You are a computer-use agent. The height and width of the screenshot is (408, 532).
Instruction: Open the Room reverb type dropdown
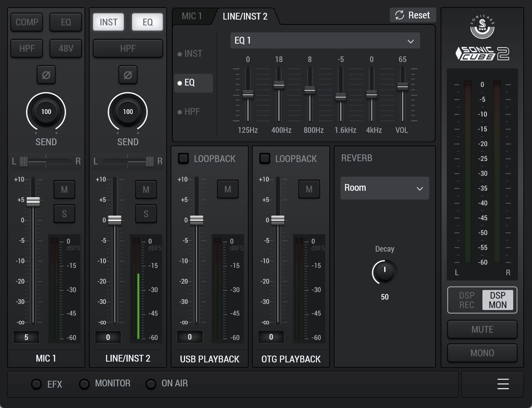[x=385, y=188]
